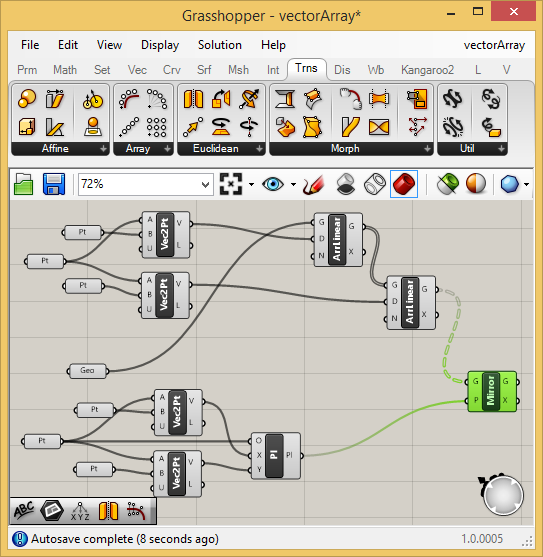Select the Spatial Deform component icon

[417, 127]
